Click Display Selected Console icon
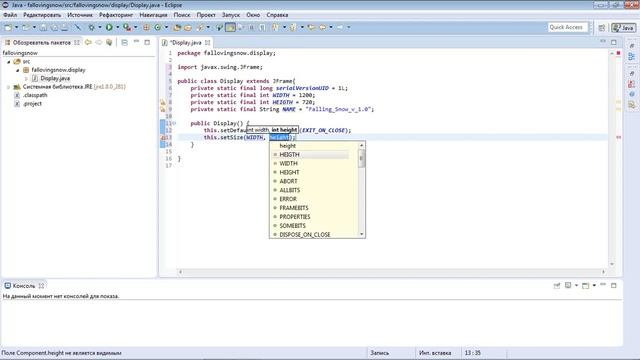The width and height of the screenshot is (640, 360). (568, 286)
